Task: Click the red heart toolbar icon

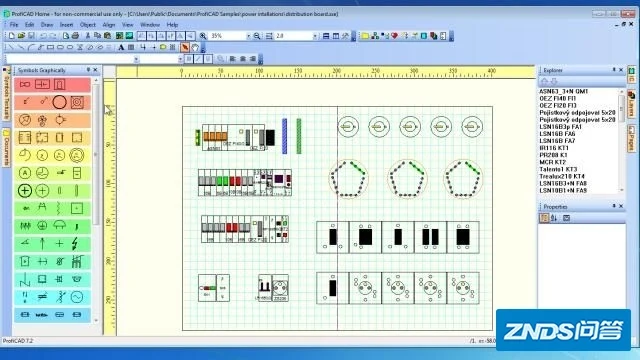Action: [x=394, y=36]
